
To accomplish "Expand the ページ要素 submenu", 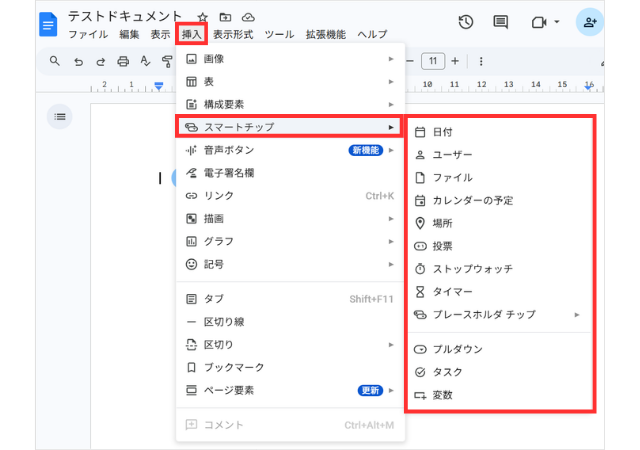I will [290, 390].
